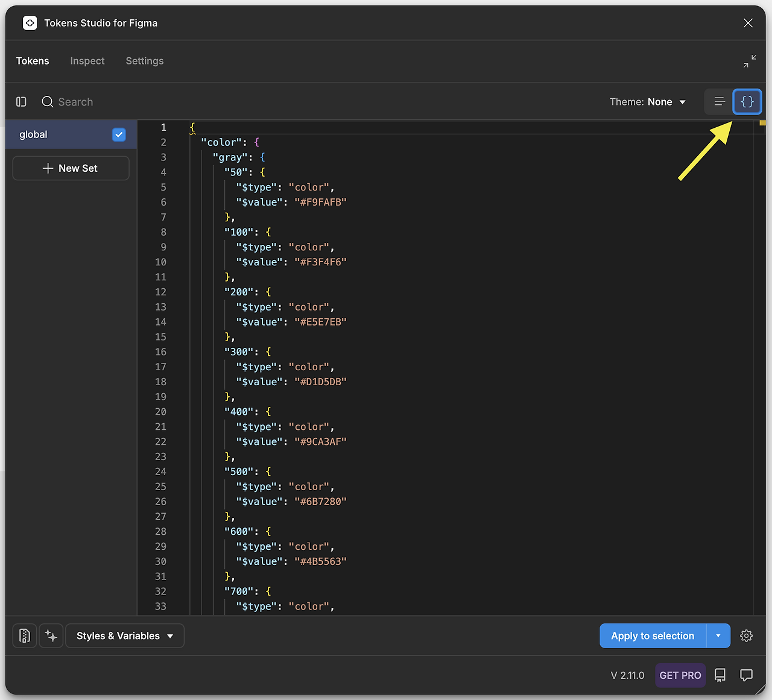Click the "#D1D5DB" value in the editor

(x=321, y=382)
